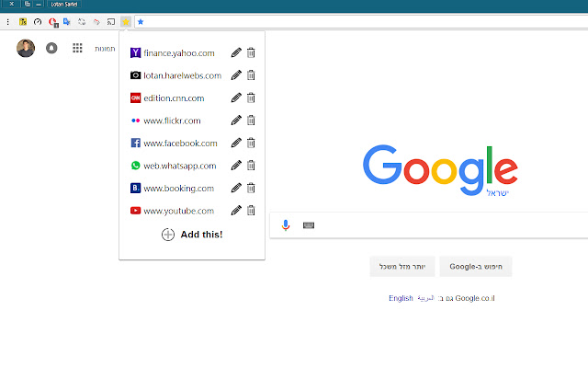Edit the www.flickr.com bookmark
The image size is (588, 368).
point(236,121)
